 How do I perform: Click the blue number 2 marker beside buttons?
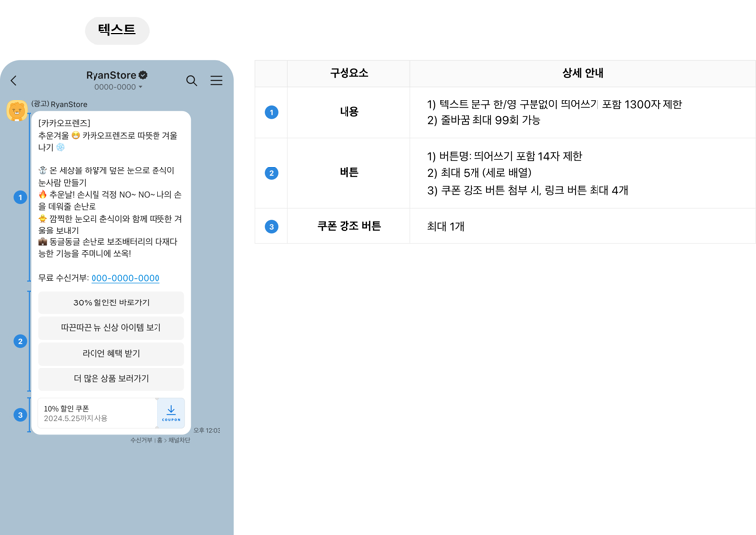click(20, 341)
